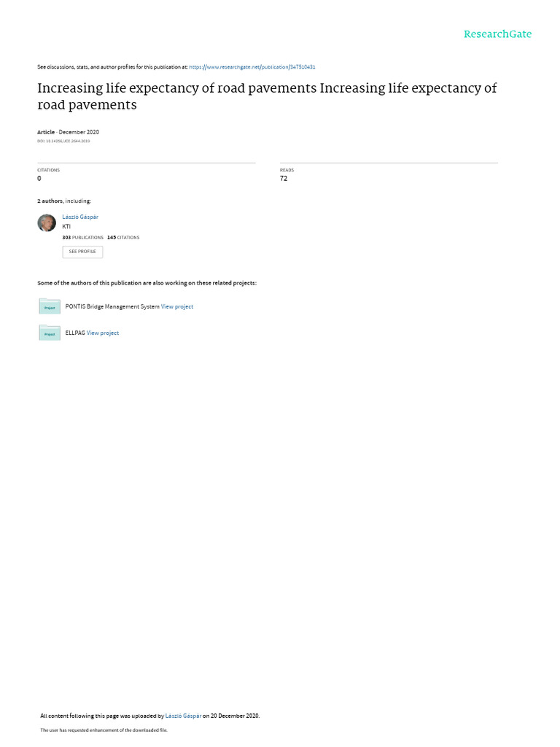
Task: Click the 303 PUBLICATIONS count
Action: (x=83, y=237)
